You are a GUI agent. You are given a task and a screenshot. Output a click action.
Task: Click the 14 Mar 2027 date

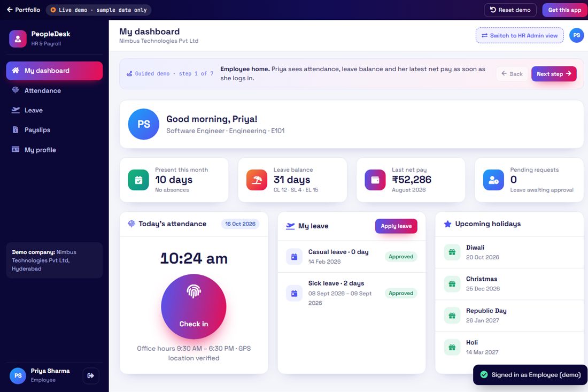[482, 352]
